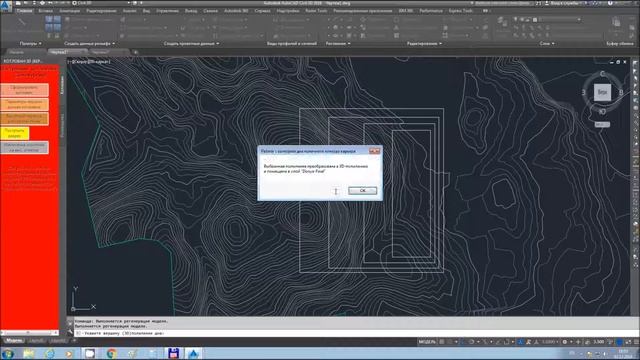Expand Создать данные рельефа panel
Image resolution: width=640 pixels, height=360 pixels.
point(89,43)
